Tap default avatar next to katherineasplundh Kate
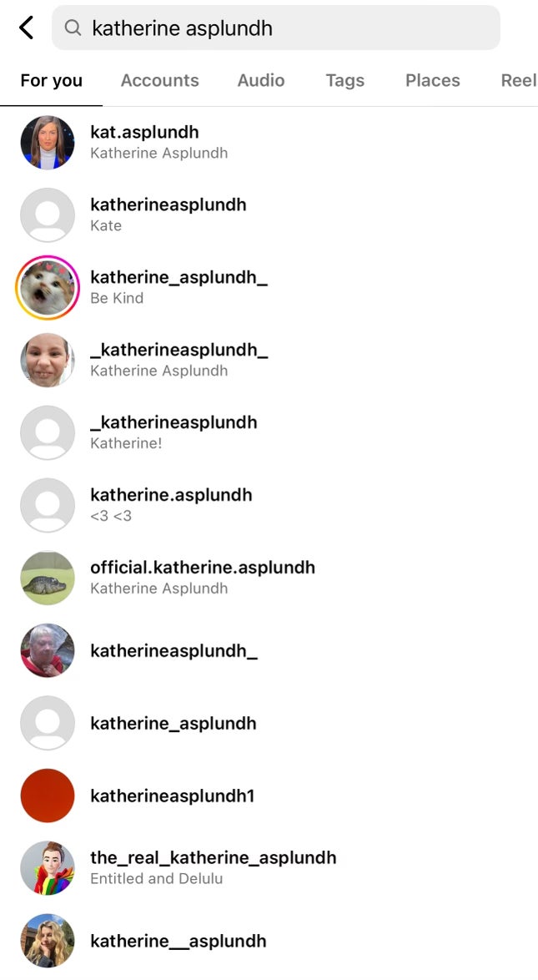Image resolution: width=538 pixels, height=980 pixels. [48, 215]
